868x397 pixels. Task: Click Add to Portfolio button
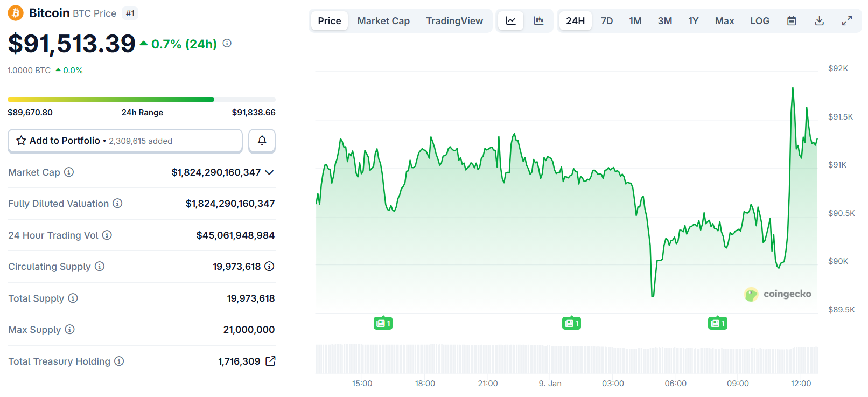point(125,141)
